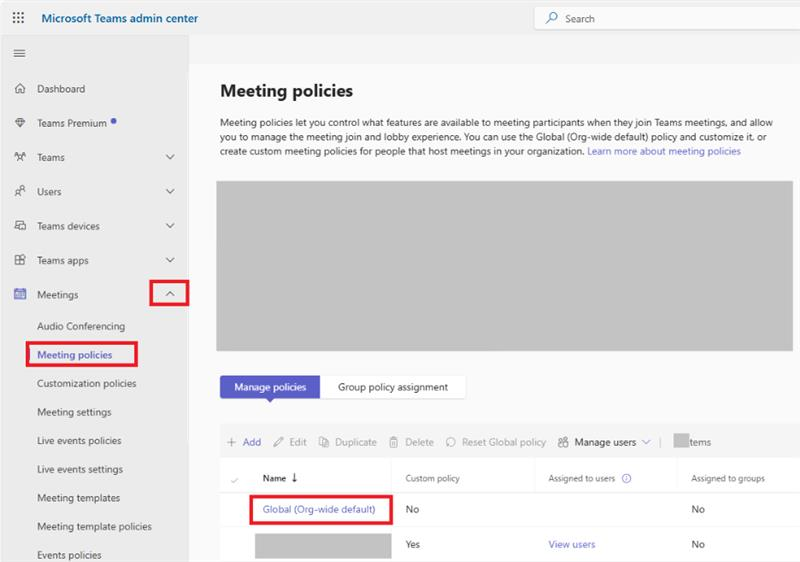
Task: Click the Teams devices label in navigation
Action: tap(68, 226)
